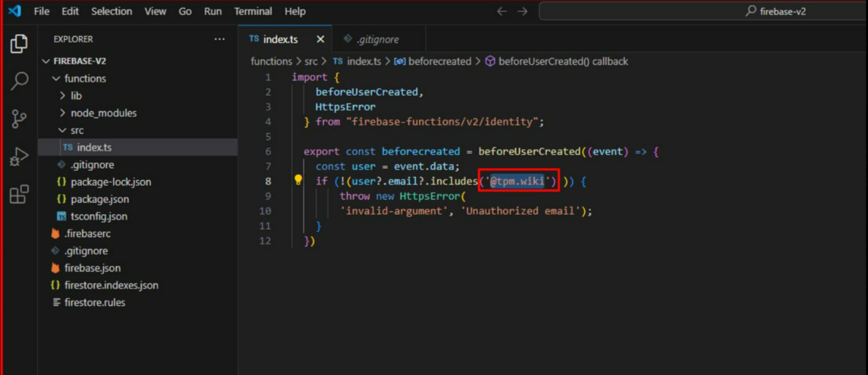
Task: Open the Explorer view in activity bar
Action: click(19, 44)
